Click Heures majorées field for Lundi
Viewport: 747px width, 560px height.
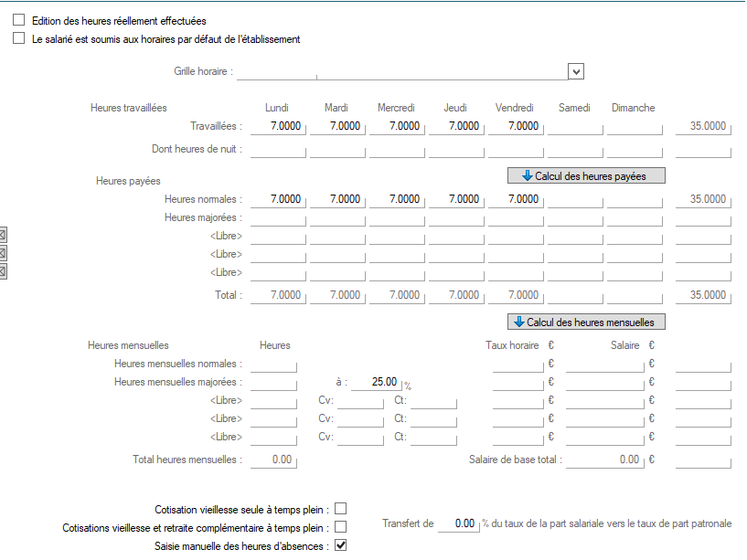pos(278,217)
